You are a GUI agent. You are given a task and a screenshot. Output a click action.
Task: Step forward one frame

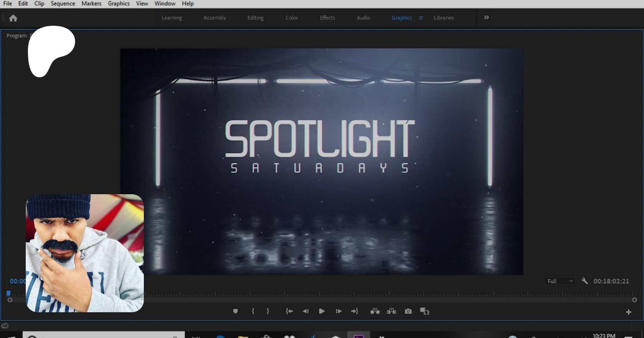pyautogui.click(x=338, y=311)
